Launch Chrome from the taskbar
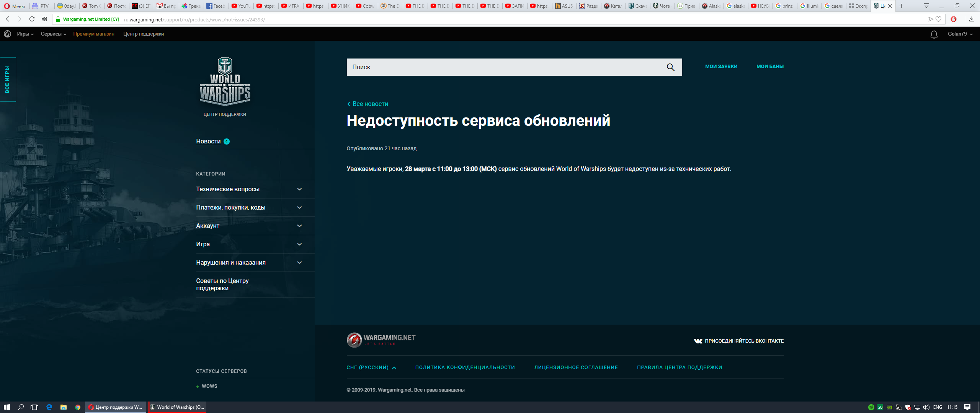 (x=78, y=407)
